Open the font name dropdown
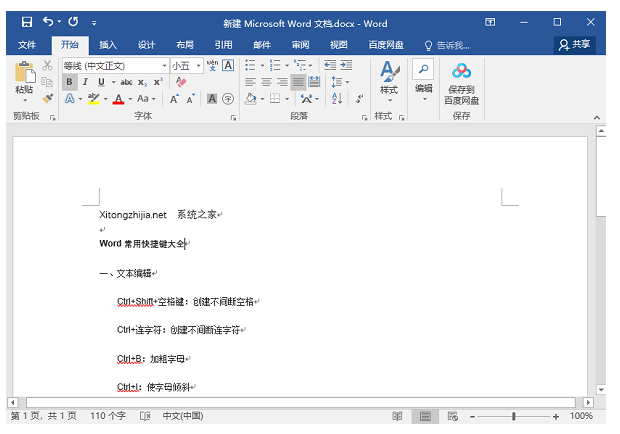 coord(163,65)
